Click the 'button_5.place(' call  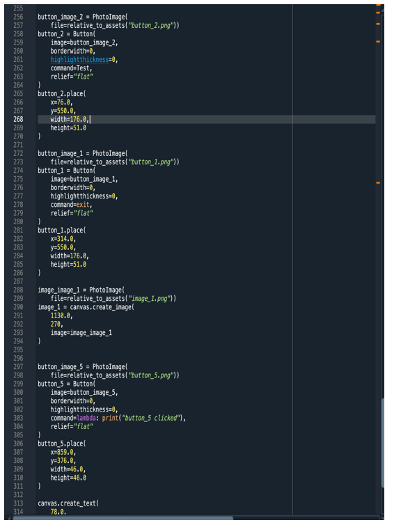tap(62, 444)
